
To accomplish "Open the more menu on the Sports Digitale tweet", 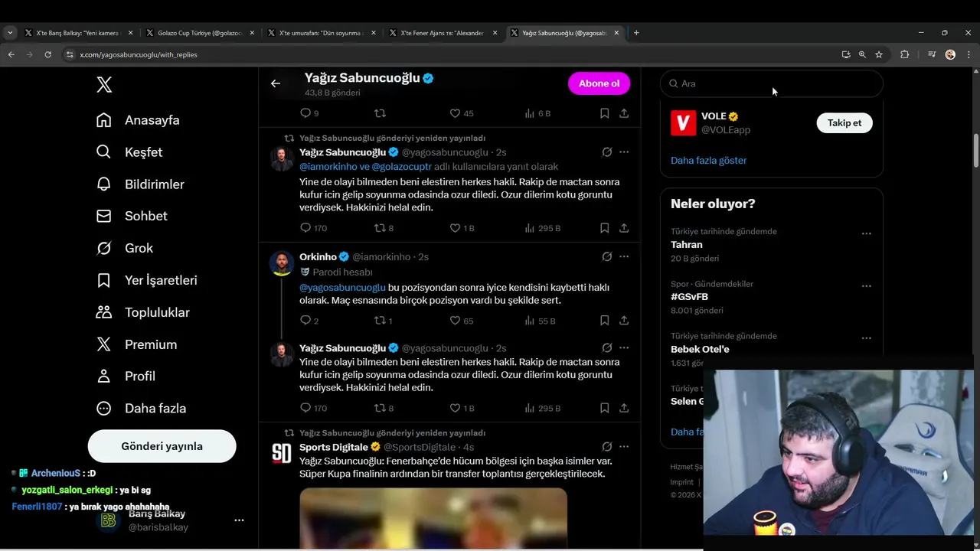I will pos(624,447).
